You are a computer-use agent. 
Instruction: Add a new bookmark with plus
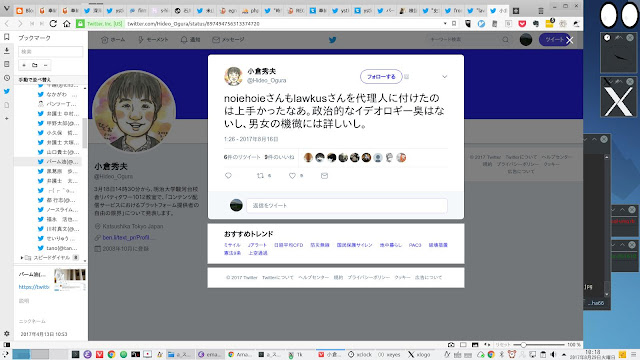coord(24,65)
